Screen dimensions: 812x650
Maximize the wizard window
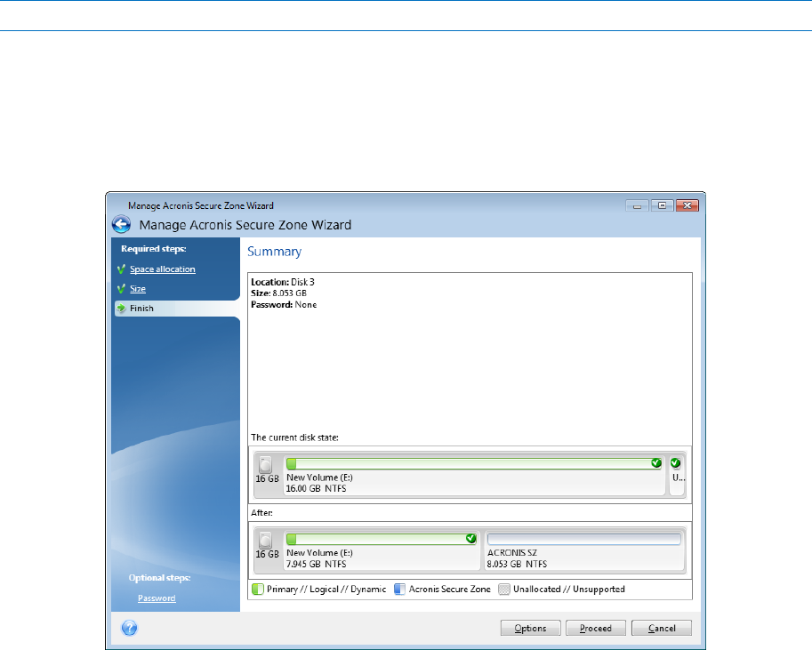(662, 205)
